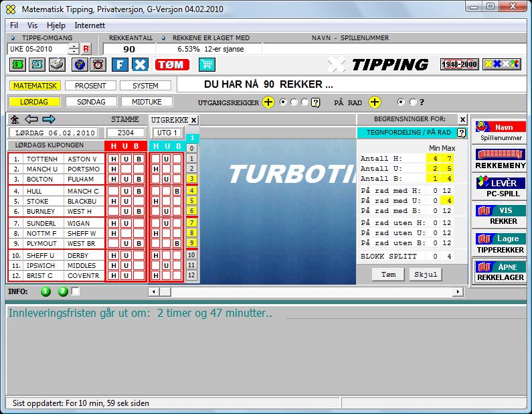Click the colored X's icon beside 1948-2000
This screenshot has height=414, width=532.
(501, 64)
